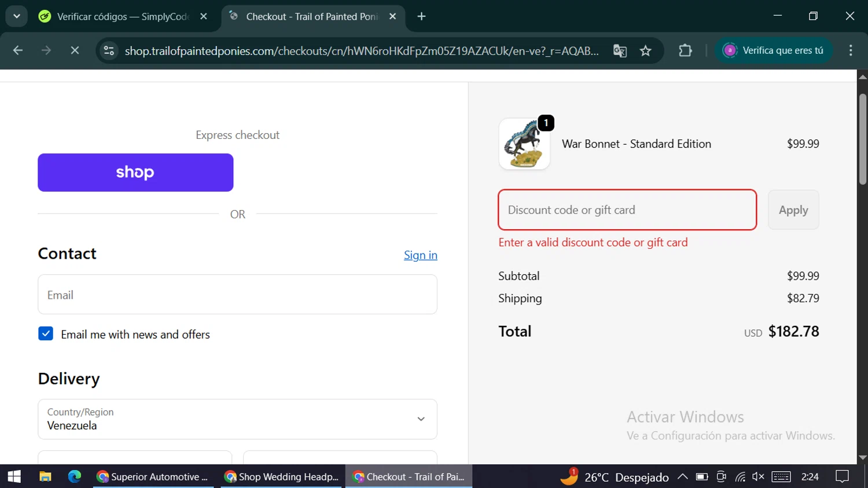Click the scrollbar up arrow
The width and height of the screenshot is (868, 488).
[x=863, y=76]
